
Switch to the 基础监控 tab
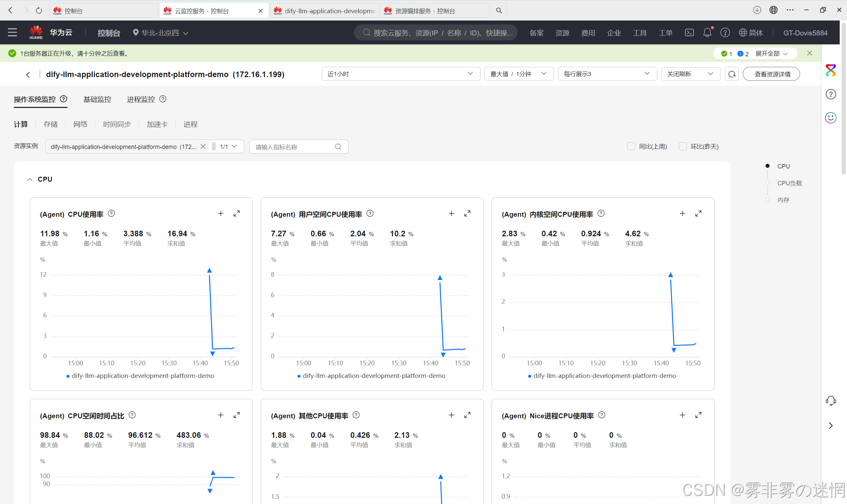tap(97, 99)
